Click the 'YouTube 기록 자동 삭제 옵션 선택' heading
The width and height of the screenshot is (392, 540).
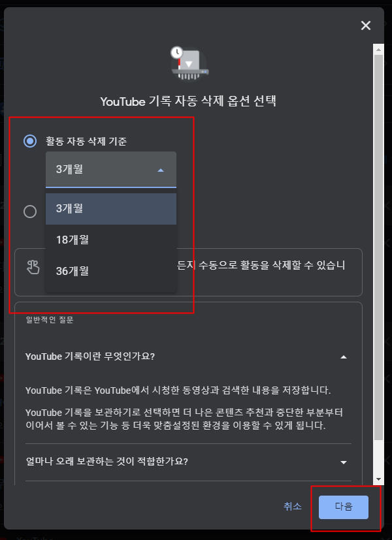(x=188, y=101)
